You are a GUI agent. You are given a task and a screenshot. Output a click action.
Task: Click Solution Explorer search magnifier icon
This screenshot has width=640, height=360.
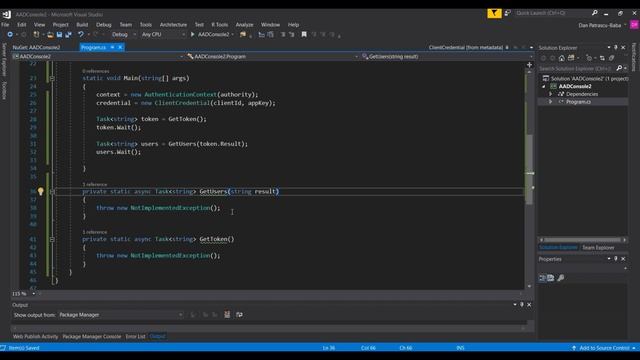619,68
